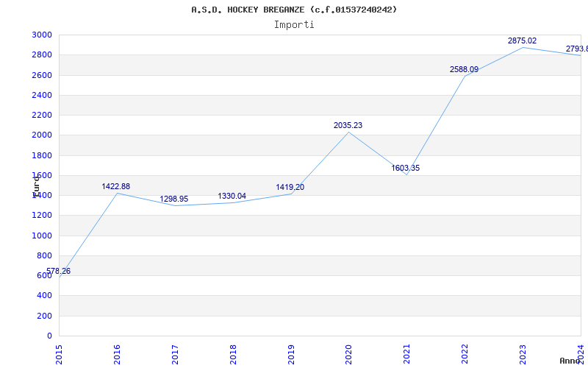Viewport: 588px width, 368px height.
Task: Select the 2875.02 data label
Action: tap(523, 40)
